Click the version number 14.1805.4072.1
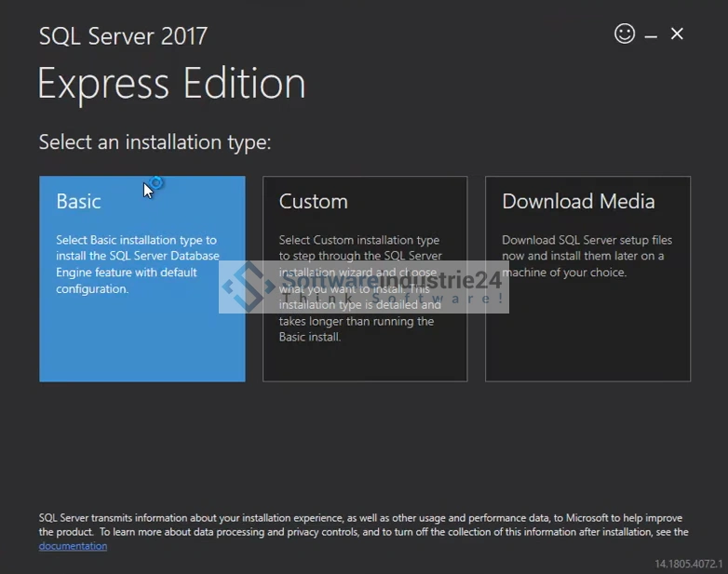The image size is (728, 574). (x=688, y=564)
